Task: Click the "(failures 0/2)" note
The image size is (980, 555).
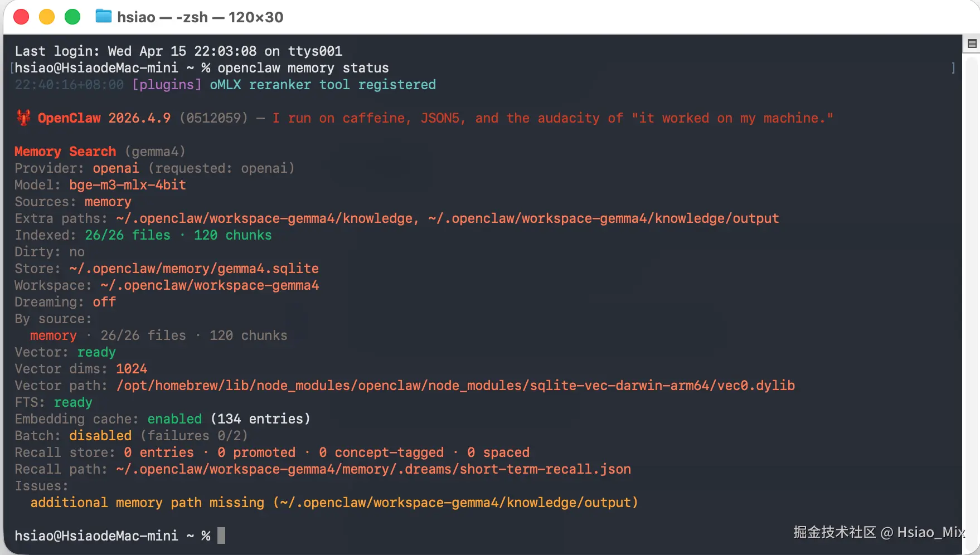Action: [194, 436]
